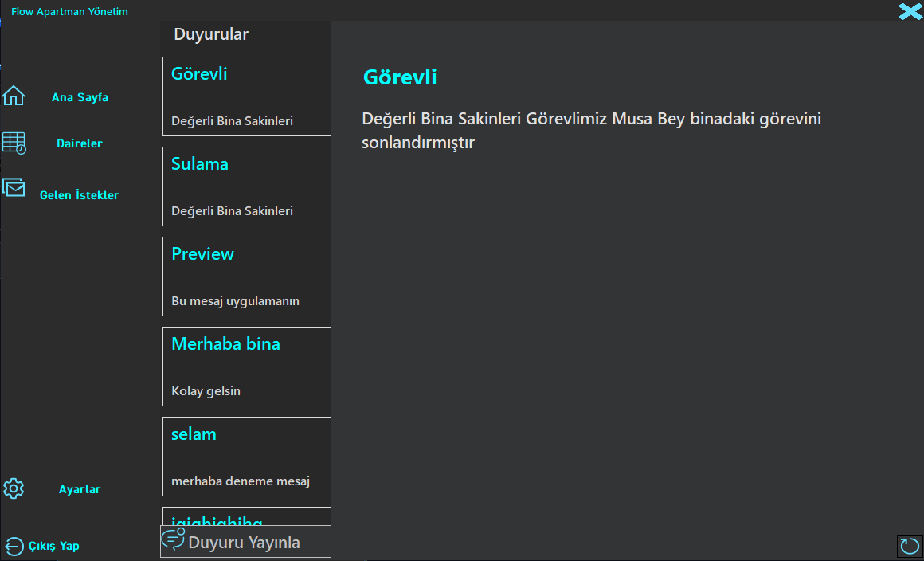Close the application window

[909, 11]
